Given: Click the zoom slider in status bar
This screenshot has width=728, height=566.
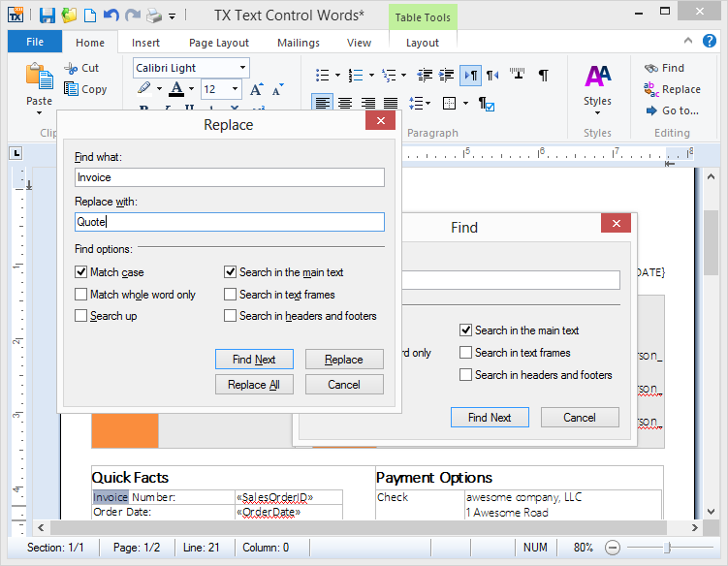Looking at the screenshot, I should [667, 548].
